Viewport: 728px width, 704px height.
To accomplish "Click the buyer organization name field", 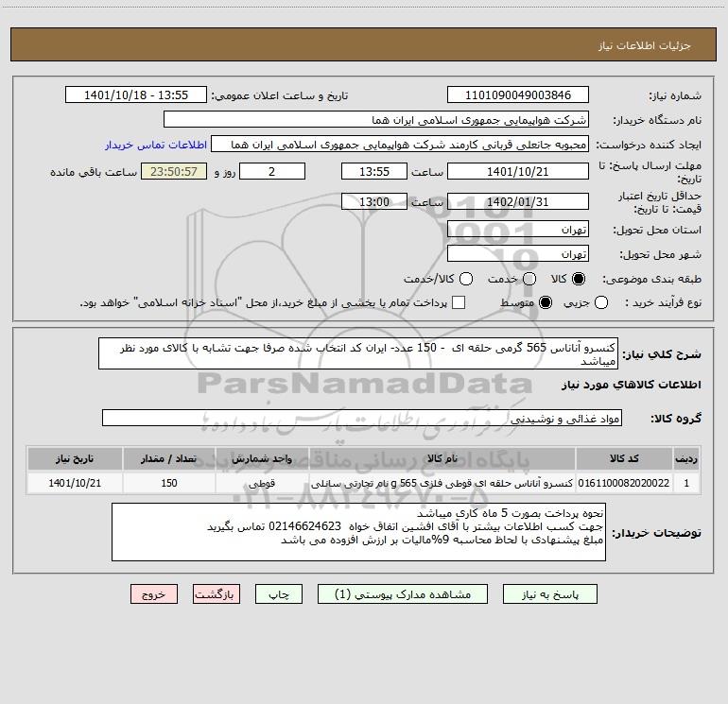I will (376, 120).
